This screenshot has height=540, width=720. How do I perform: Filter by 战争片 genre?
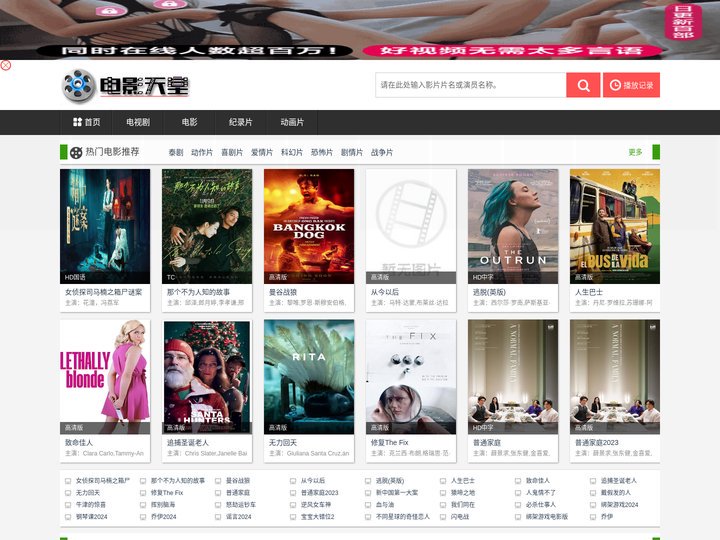[382, 152]
